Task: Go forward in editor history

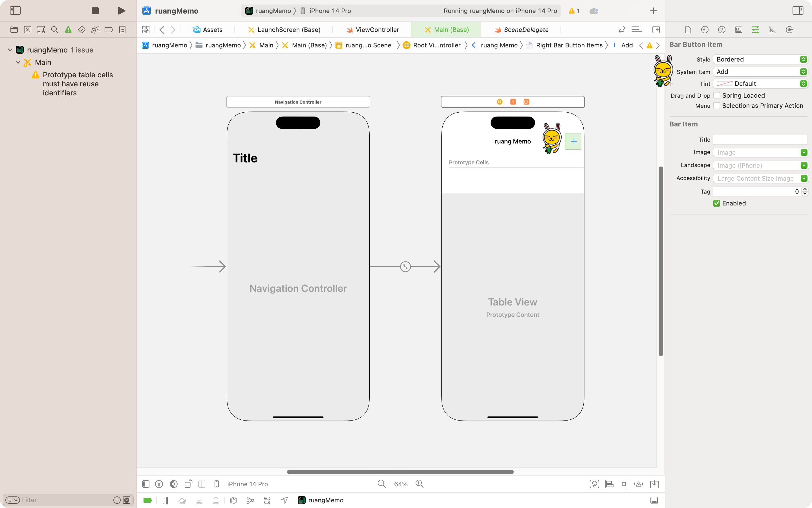Action: tap(173, 30)
